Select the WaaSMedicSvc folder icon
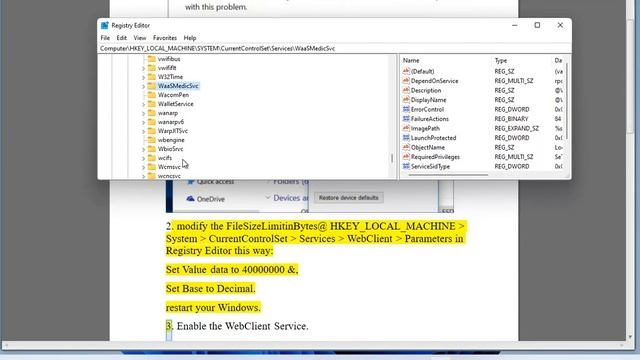The height and width of the screenshot is (360, 640). pos(151,86)
